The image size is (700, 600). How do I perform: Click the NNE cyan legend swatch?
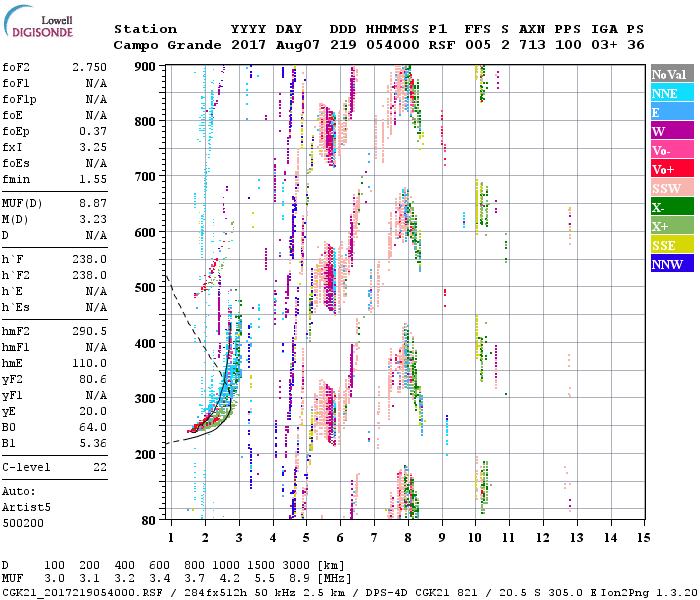point(671,93)
